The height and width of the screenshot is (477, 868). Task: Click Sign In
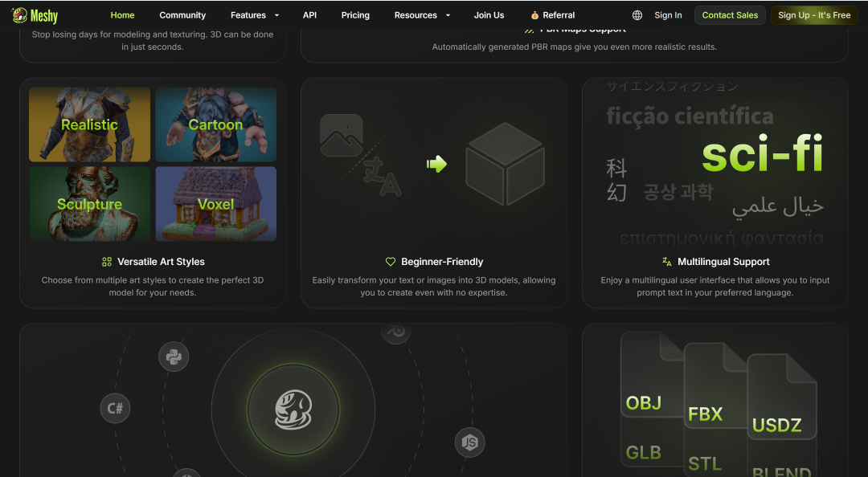tap(668, 15)
